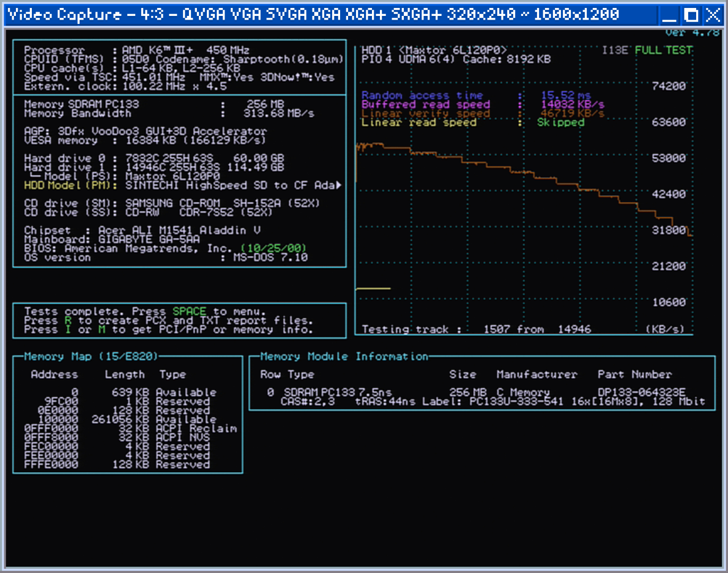Click the 'PIO 4 UDMA 6(4) Cache' line
Screen dimensions: 728x573
tap(456, 59)
